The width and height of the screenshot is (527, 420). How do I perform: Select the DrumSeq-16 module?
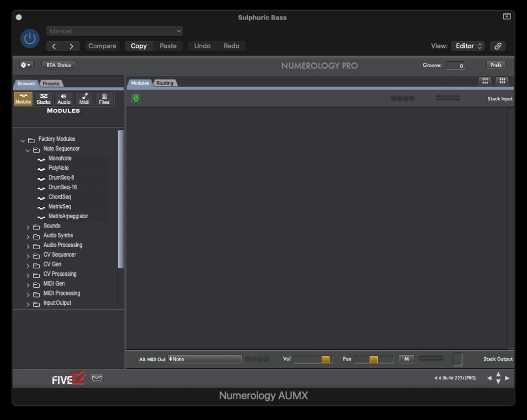[x=62, y=187]
